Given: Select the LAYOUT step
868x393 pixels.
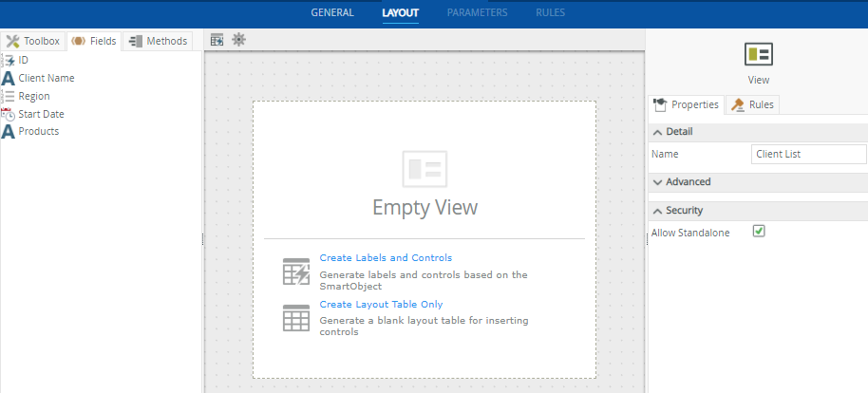Looking at the screenshot, I should click(x=400, y=12).
